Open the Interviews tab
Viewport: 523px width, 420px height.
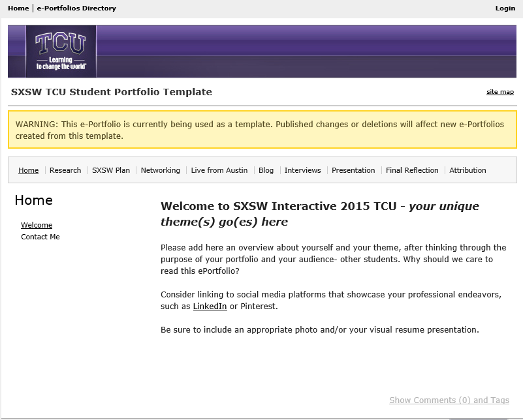(302, 170)
